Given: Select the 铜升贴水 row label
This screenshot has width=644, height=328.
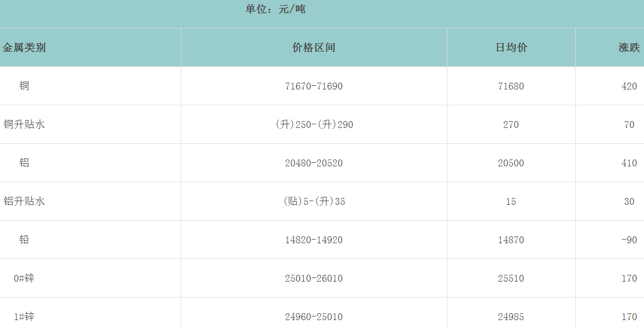Looking at the screenshot, I should 24,125.
